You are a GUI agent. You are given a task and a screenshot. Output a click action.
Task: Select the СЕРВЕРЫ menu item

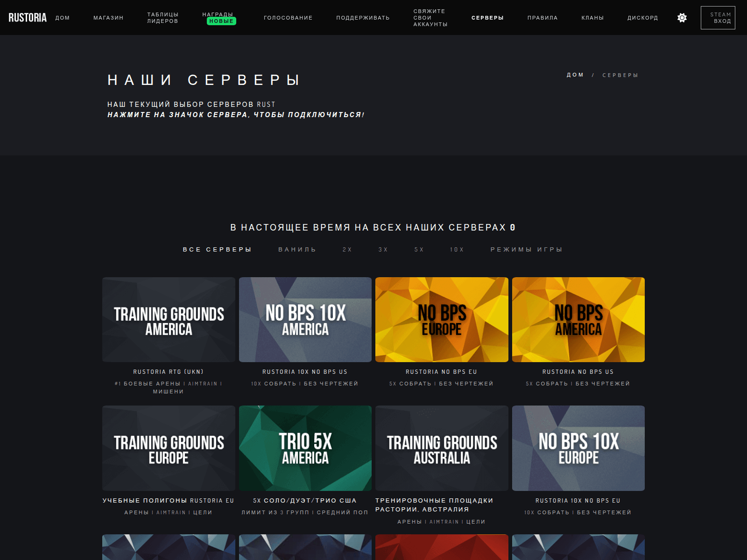click(487, 18)
